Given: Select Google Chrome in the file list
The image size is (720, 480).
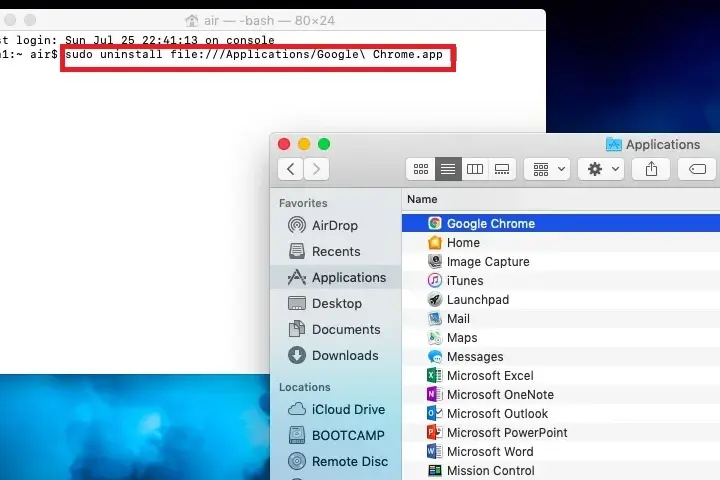Looking at the screenshot, I should [561, 223].
